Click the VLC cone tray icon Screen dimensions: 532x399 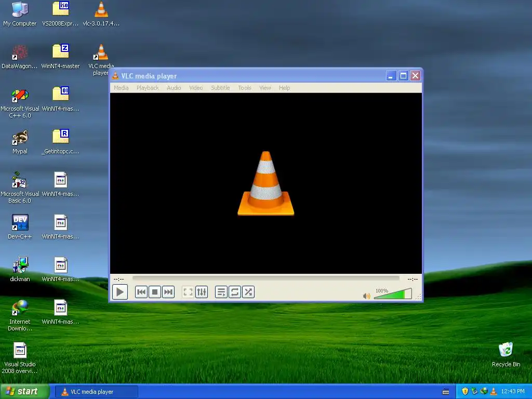tap(494, 391)
